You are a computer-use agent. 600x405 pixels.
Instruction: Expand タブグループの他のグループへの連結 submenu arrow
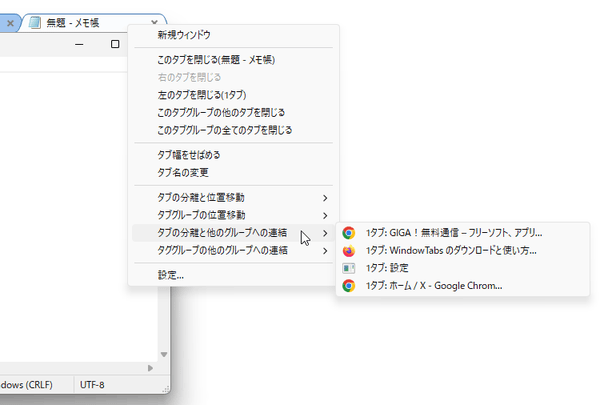325,250
